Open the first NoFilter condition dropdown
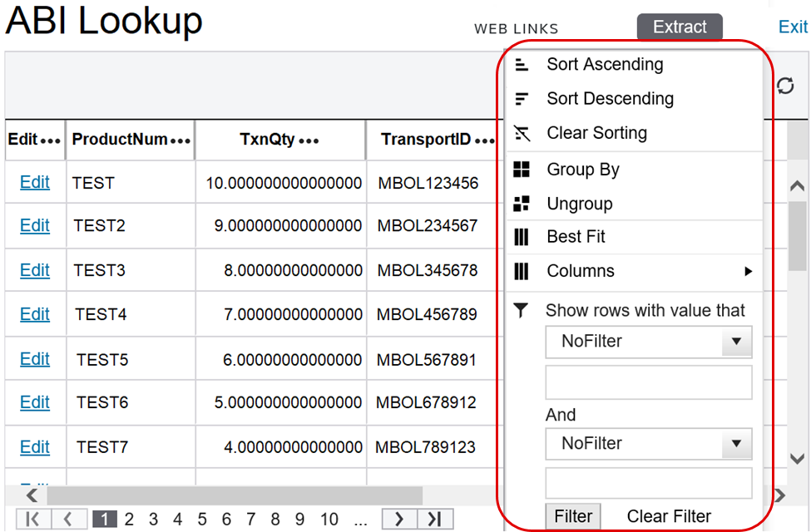This screenshot has height=532, width=811. point(735,342)
